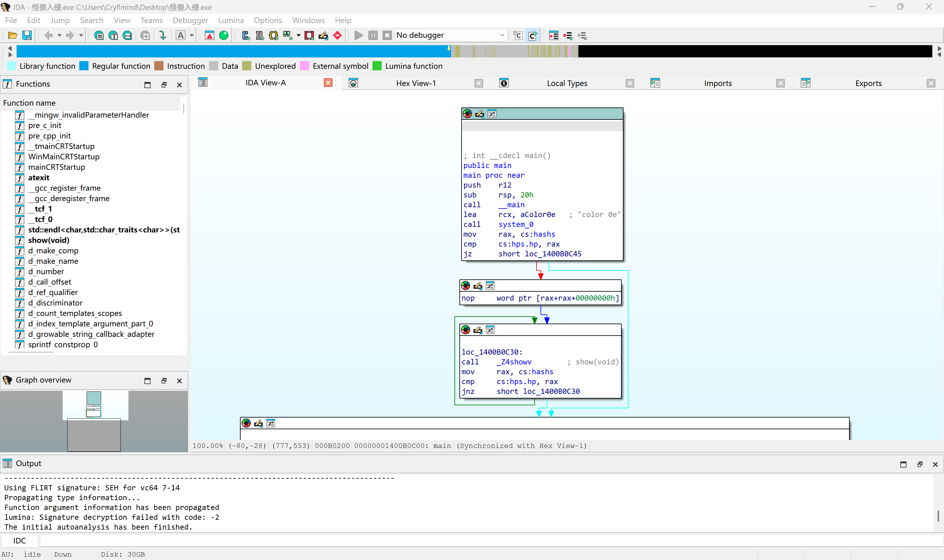Image resolution: width=944 pixels, height=560 pixels.
Task: Expand the back navigation history arrow
Action: [59, 36]
